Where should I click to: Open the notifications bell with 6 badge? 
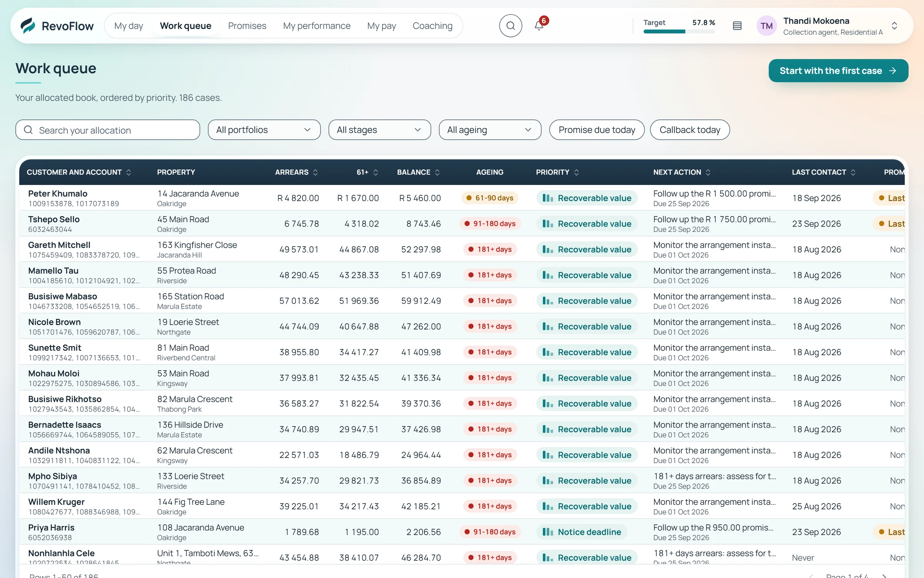tap(539, 25)
